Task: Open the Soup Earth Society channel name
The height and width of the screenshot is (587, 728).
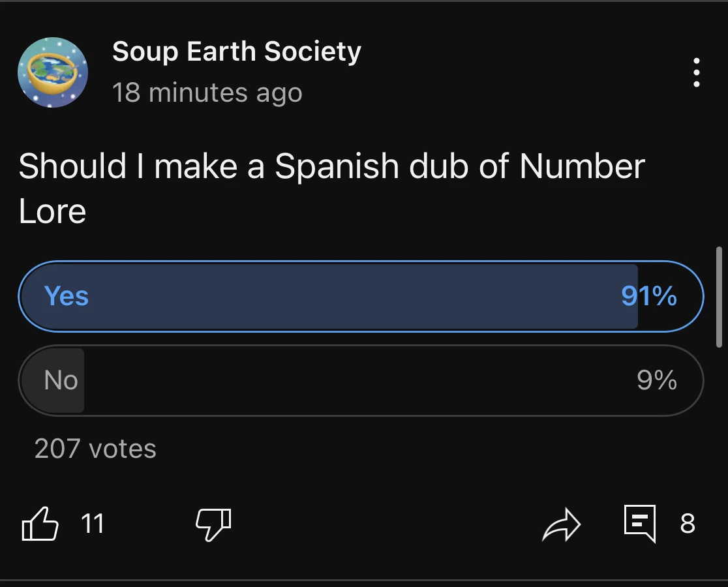Action: (x=236, y=51)
